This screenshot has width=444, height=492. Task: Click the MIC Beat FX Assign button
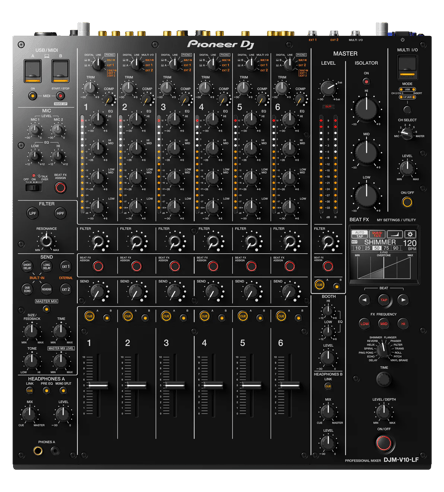coord(60,188)
